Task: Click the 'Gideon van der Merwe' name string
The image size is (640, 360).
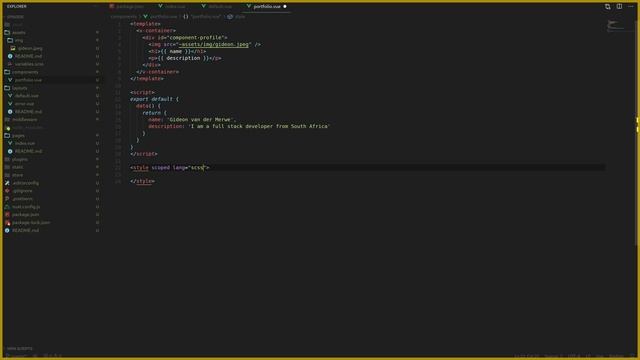Action: 201,120
